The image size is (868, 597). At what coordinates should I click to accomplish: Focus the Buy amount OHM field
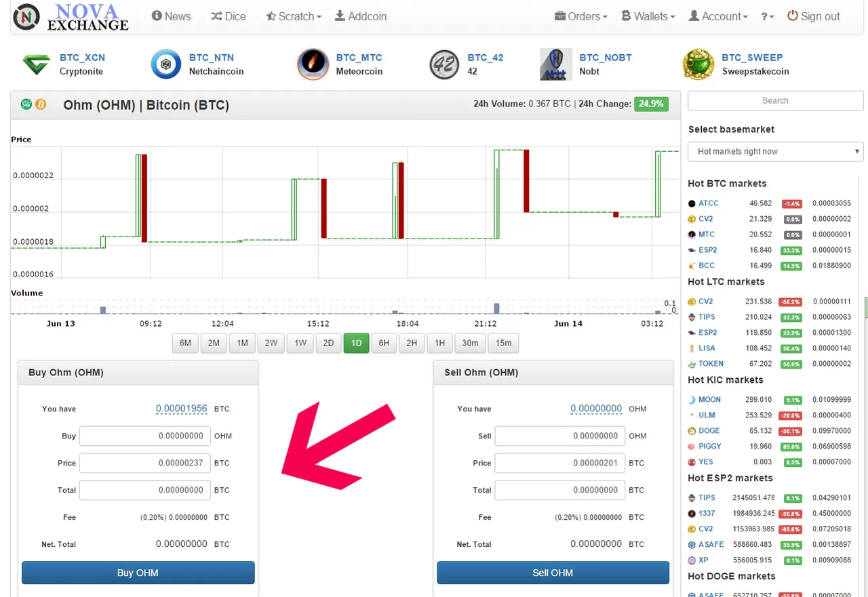click(x=145, y=436)
